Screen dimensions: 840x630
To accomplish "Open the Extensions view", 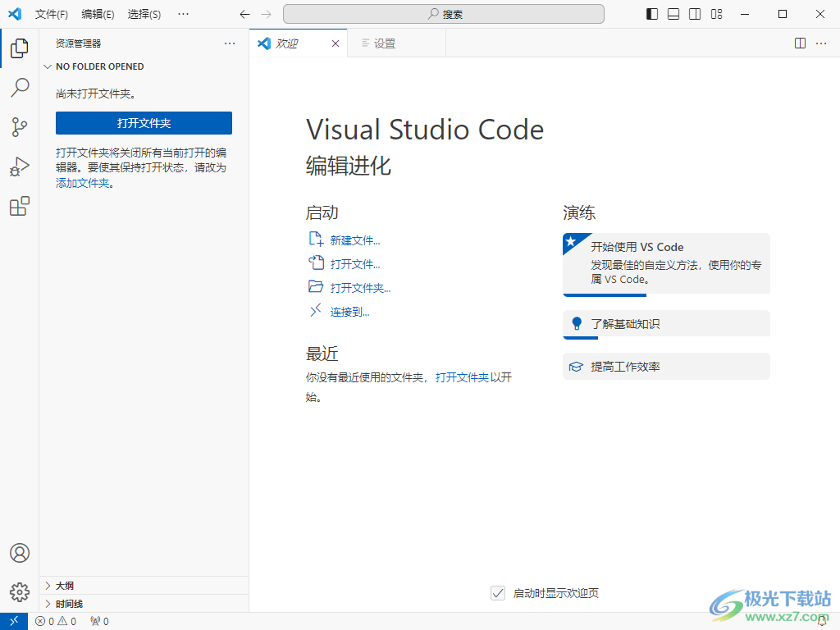I will coord(20,206).
